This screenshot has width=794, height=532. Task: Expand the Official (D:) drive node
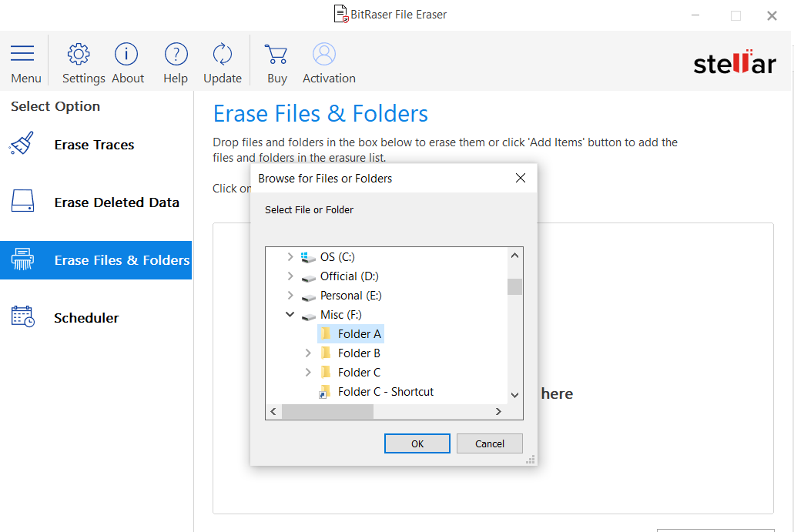coord(290,276)
